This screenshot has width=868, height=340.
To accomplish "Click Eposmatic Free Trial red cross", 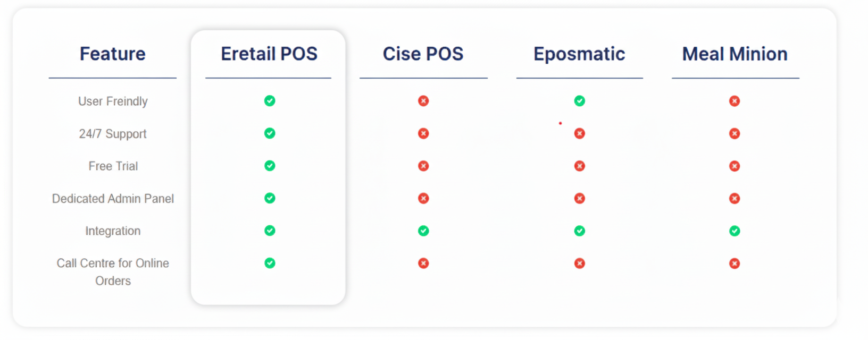I will [580, 166].
